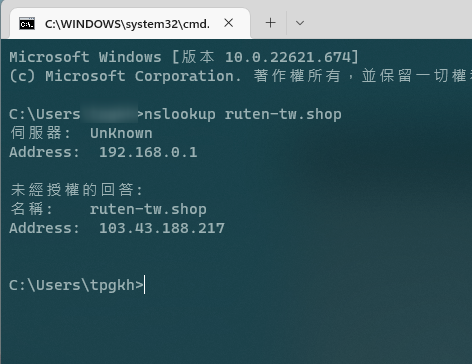This screenshot has height=364, width=472.
Task: Open a new terminal tab with plus button
Action: click(x=270, y=23)
